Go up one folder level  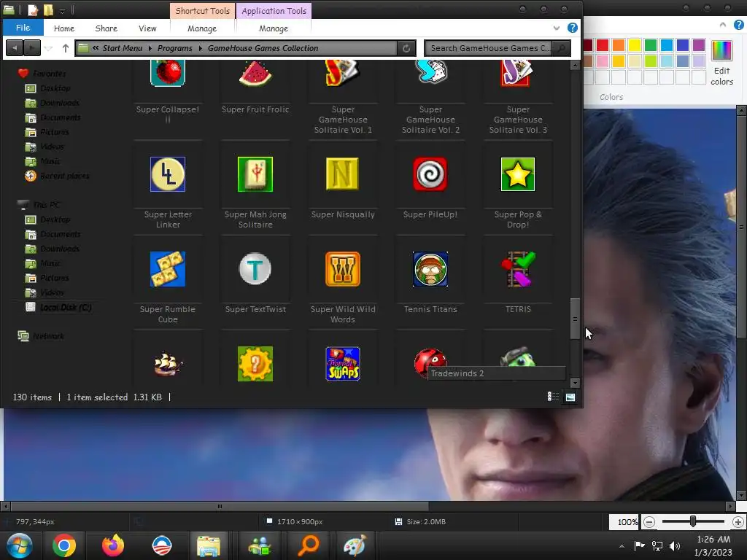pyautogui.click(x=66, y=48)
